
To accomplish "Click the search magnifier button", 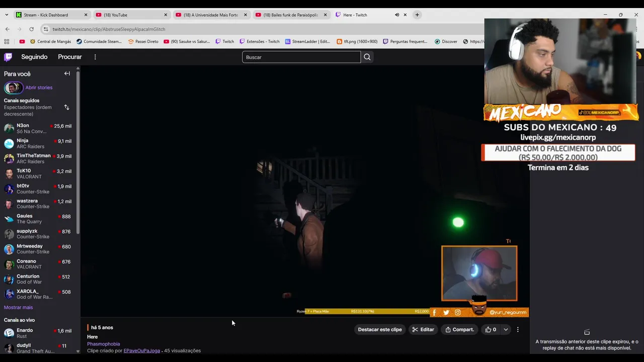I will coord(367,57).
